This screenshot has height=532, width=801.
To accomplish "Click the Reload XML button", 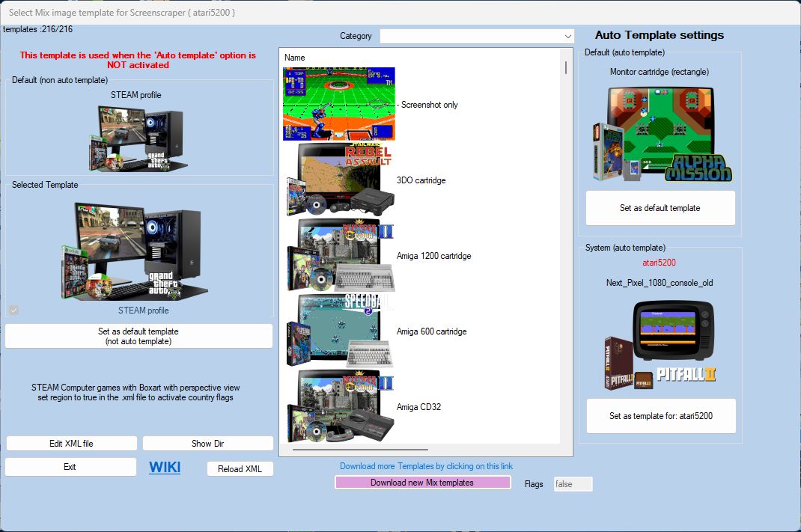I will (240, 468).
